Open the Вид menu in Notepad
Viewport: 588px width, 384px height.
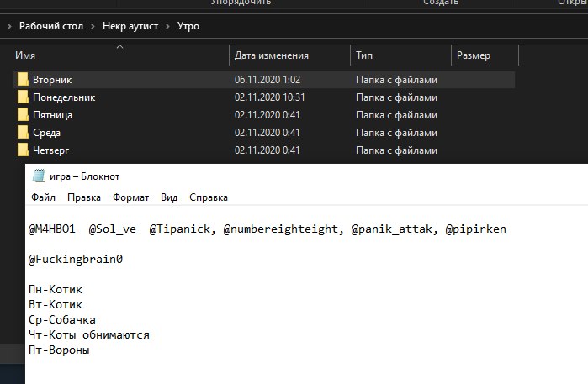pyautogui.click(x=169, y=197)
